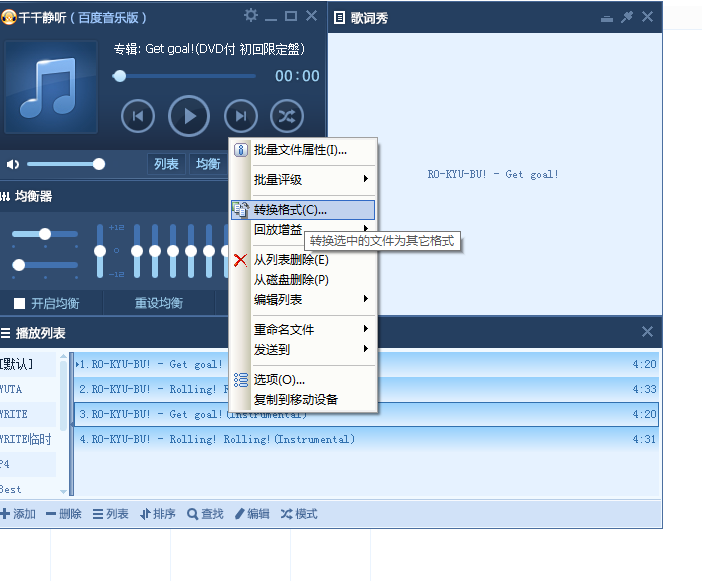Click the lyrics text RO-KYU-BU! - Get goal!
The width and height of the screenshot is (702, 581).
[493, 174]
